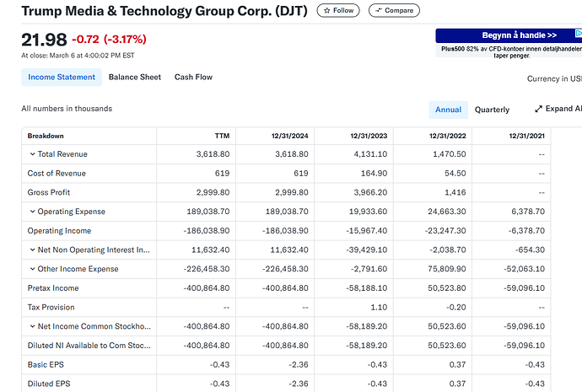Click the 'Gross Profit' row label
The height and width of the screenshot is (392, 582).
(49, 192)
